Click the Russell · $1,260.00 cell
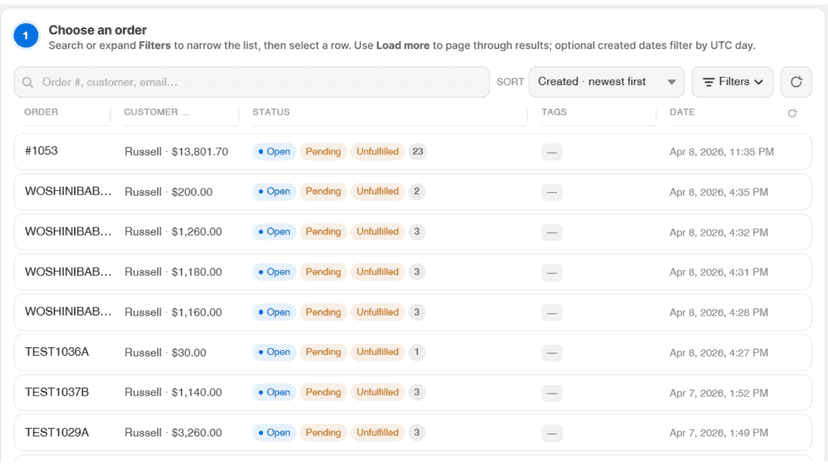Screen dimensions: 828x466 tap(173, 232)
